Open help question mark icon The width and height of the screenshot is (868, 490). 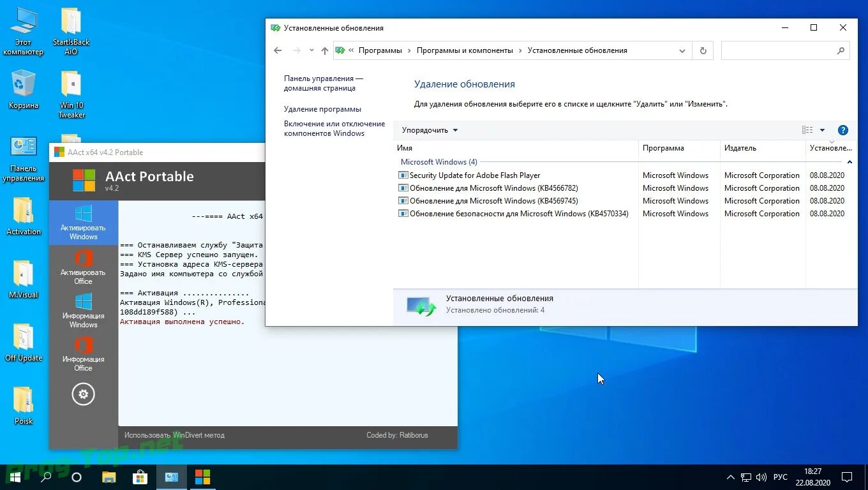(x=842, y=130)
